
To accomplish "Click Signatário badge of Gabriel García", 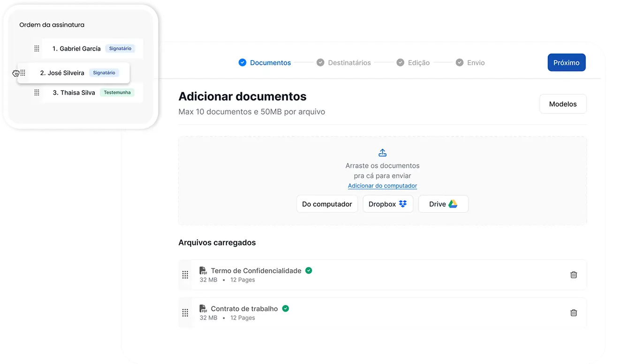I will 120,49.
